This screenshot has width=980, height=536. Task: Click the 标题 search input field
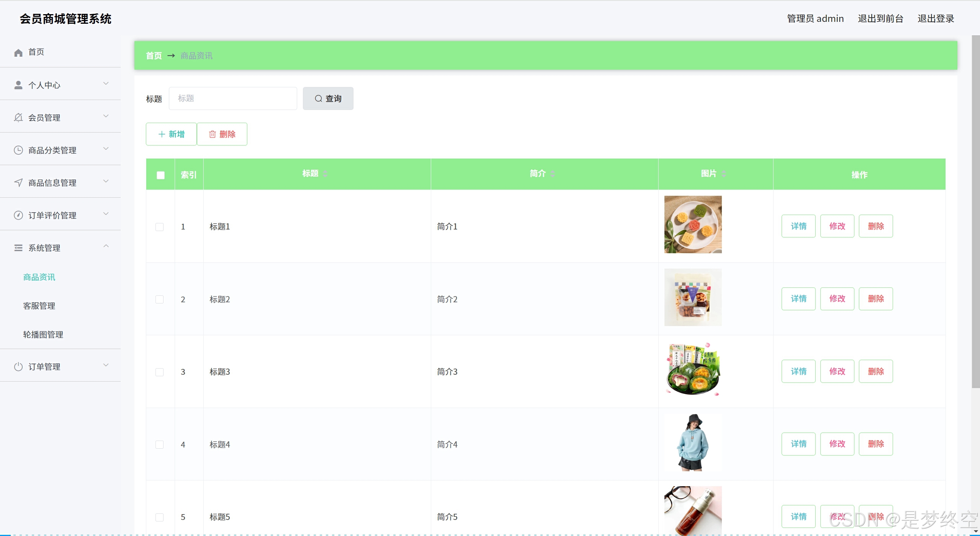(233, 98)
